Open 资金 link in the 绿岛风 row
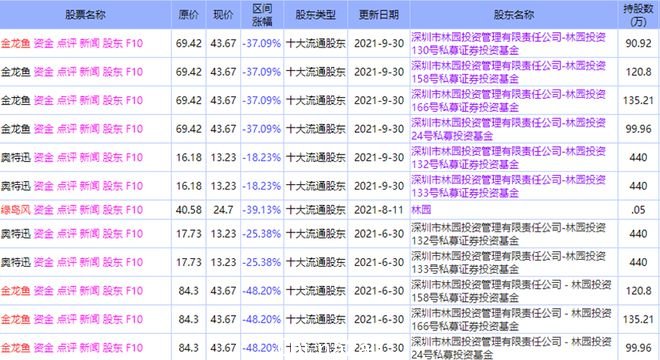The image size is (660, 360). click(x=43, y=210)
